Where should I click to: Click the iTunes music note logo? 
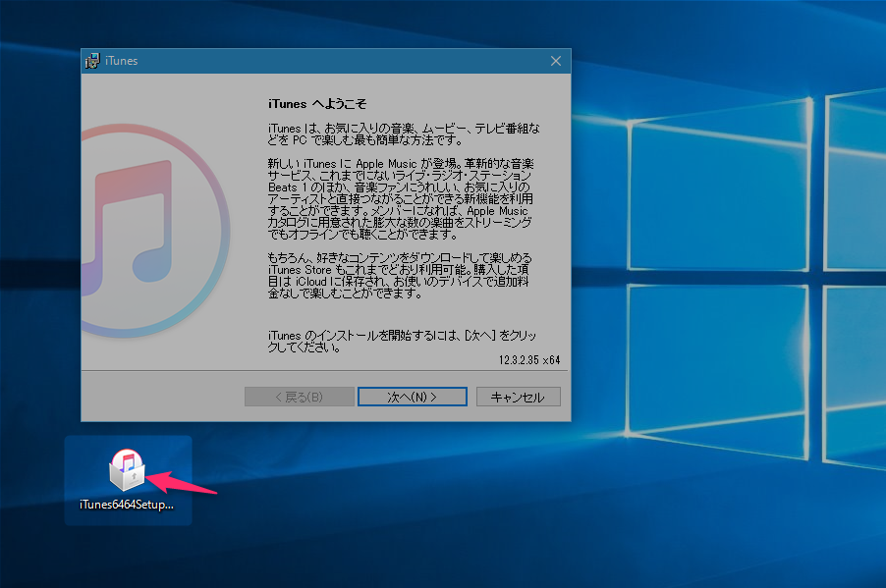coord(155,231)
